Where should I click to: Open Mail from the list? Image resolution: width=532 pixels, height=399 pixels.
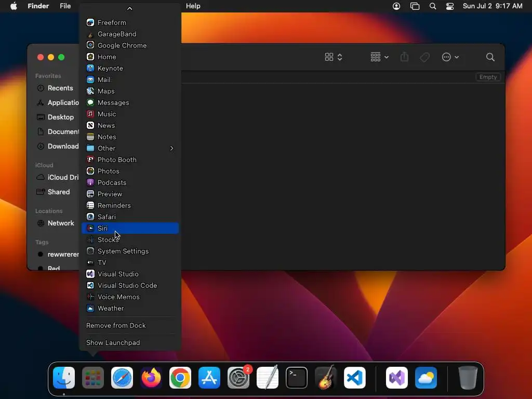(x=130, y=79)
